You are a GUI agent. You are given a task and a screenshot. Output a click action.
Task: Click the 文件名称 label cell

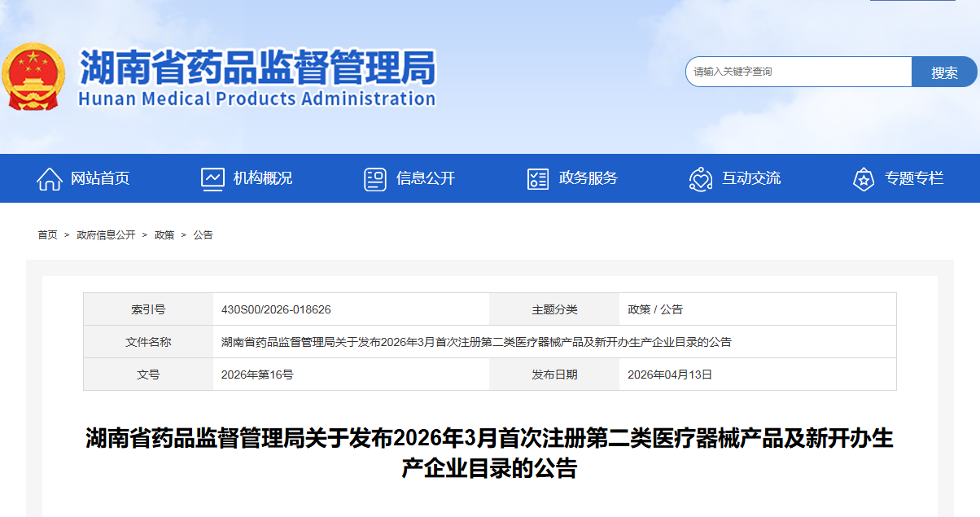click(x=148, y=342)
